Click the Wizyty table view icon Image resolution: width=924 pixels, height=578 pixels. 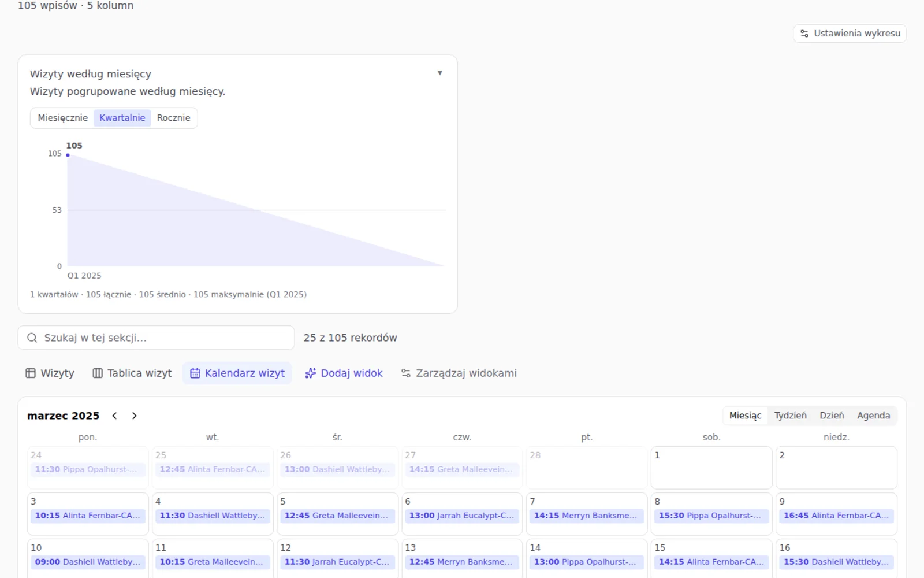point(31,373)
